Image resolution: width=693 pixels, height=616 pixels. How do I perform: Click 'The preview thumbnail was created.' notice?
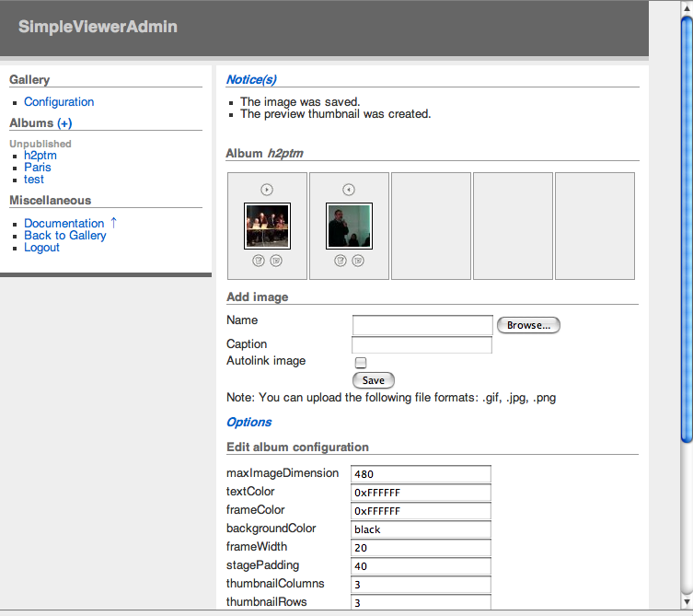[x=335, y=113]
